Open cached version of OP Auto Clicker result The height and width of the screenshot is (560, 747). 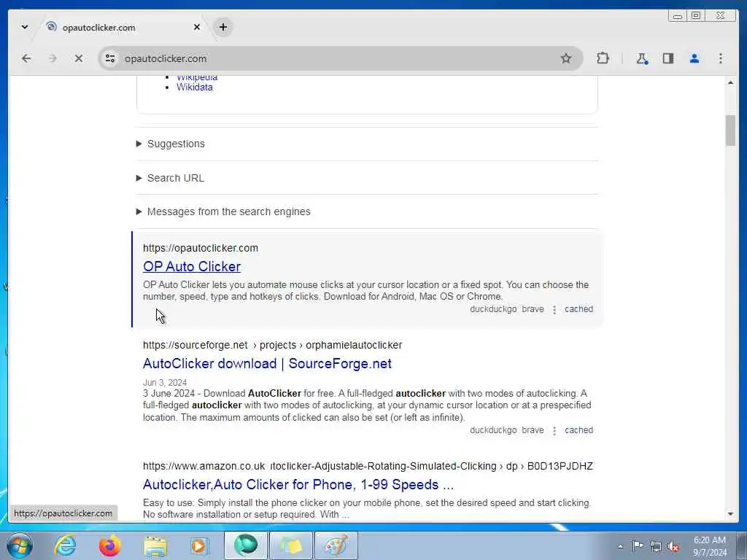tap(578, 309)
